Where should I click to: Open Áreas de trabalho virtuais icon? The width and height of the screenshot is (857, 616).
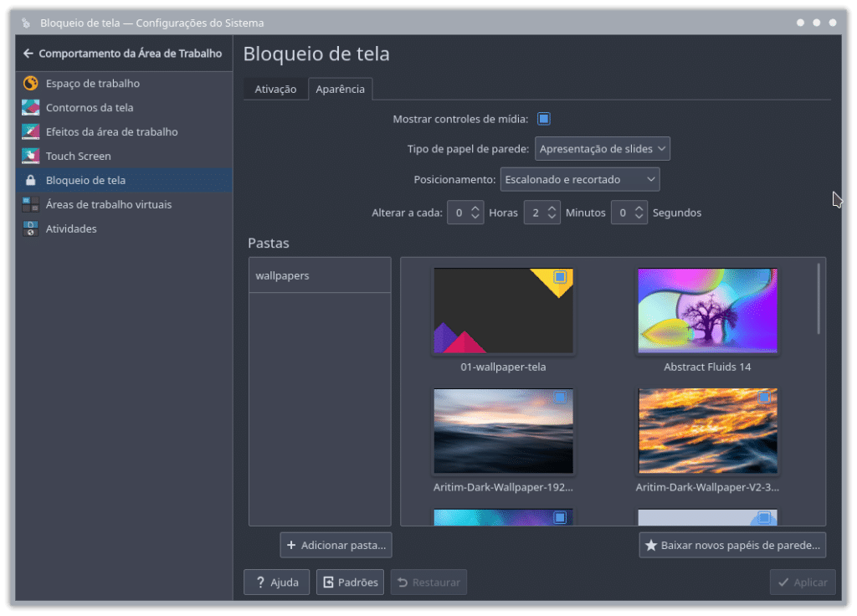(30, 205)
